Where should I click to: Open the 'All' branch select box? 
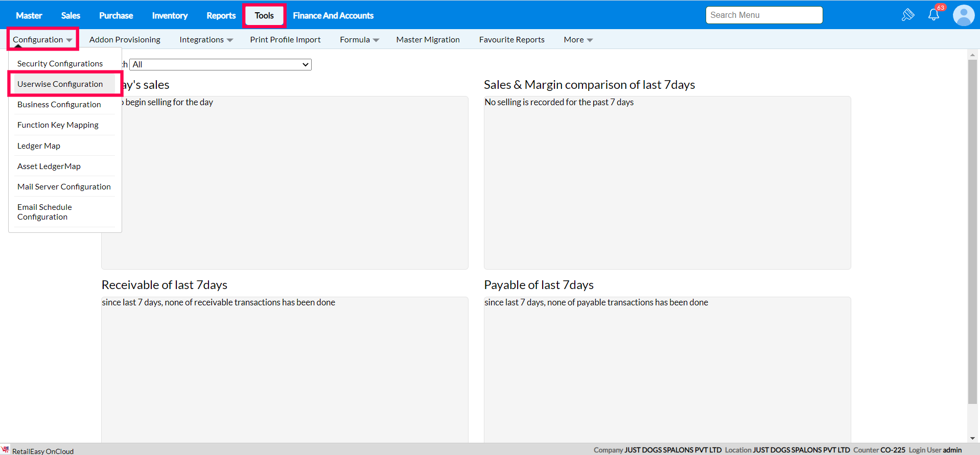pyautogui.click(x=221, y=64)
